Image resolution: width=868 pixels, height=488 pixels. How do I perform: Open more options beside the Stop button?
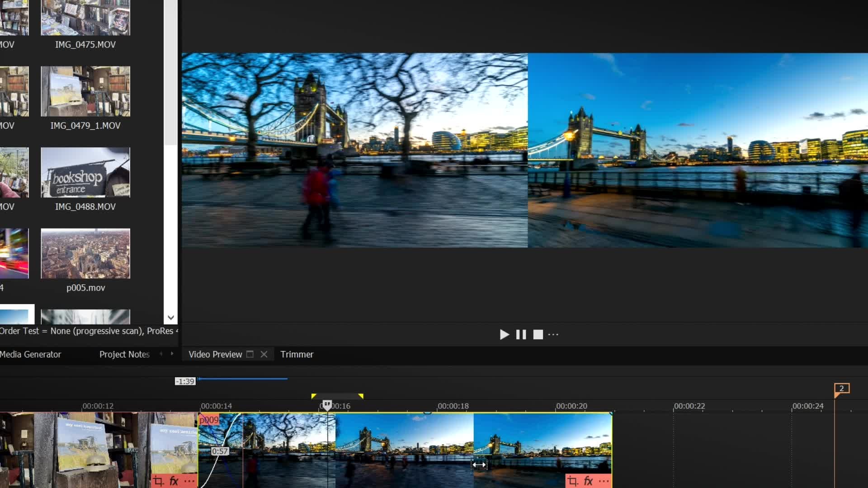click(x=553, y=334)
